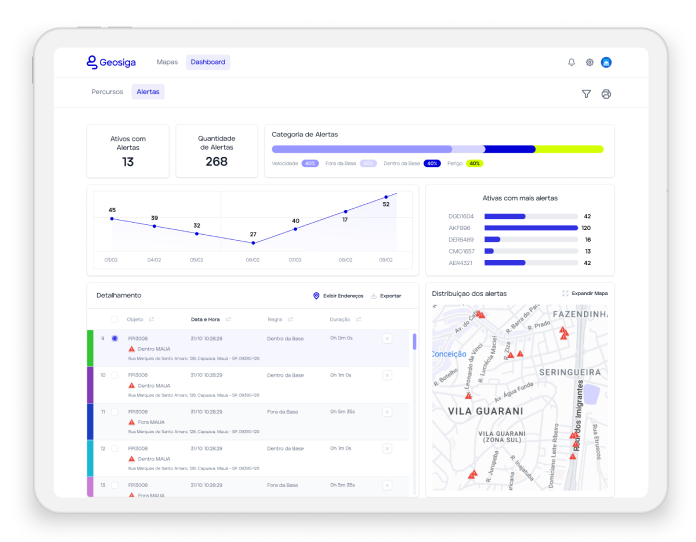
Task: Open the settings gear icon
Action: 589,62
